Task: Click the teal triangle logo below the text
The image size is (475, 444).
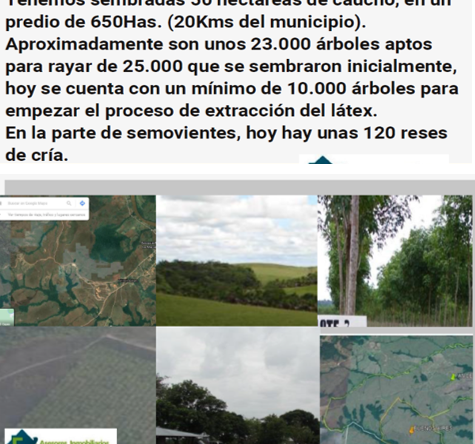Action: tap(321, 160)
